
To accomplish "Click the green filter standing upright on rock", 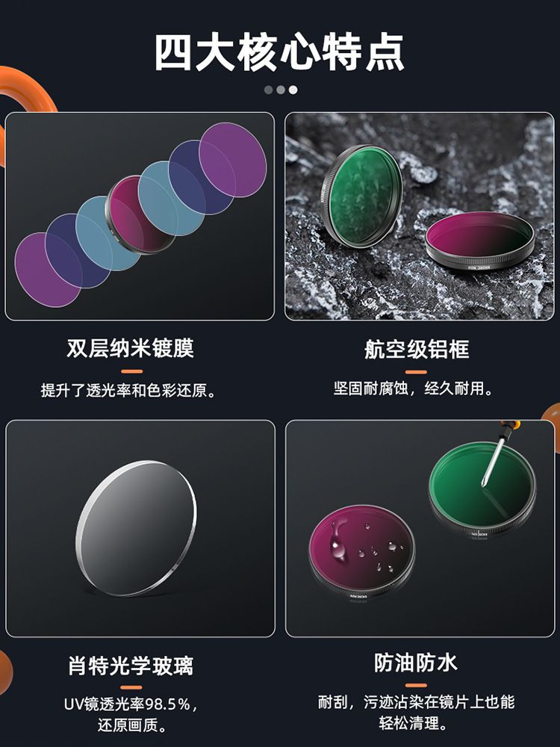I will pos(362,196).
